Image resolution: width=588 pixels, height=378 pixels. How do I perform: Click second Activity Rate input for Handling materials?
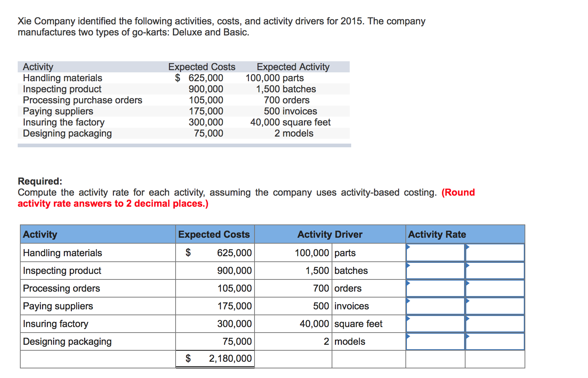coord(495,253)
